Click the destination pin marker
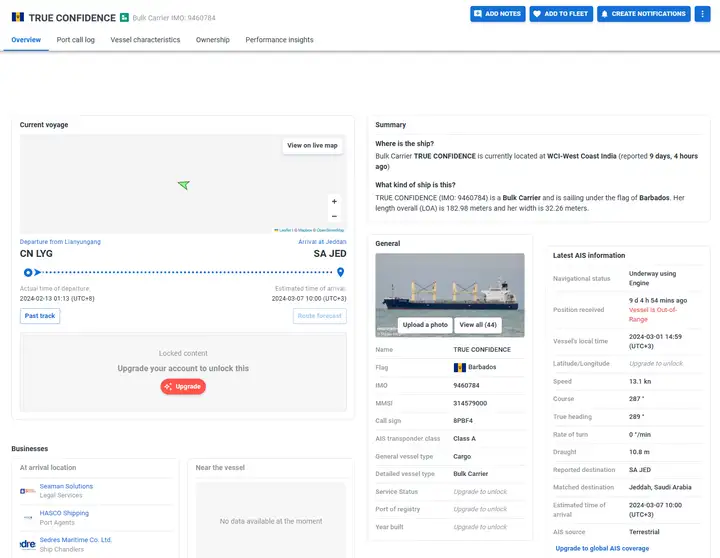 [x=340, y=272]
